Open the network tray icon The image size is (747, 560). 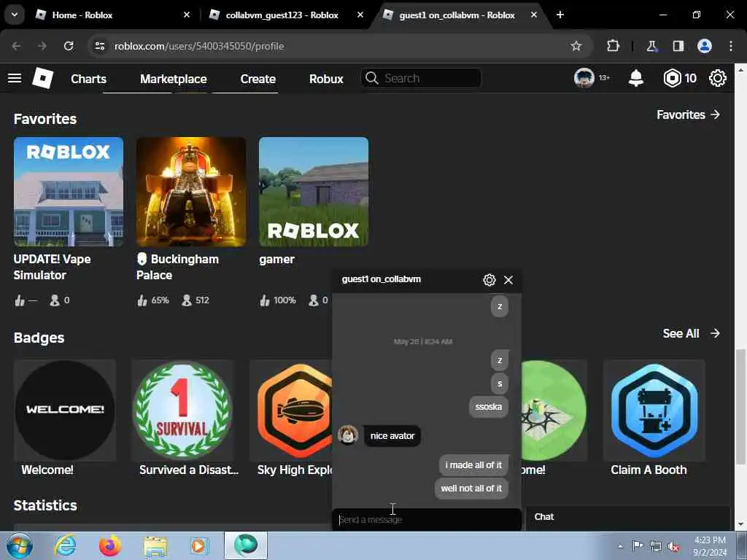pyautogui.click(x=656, y=547)
